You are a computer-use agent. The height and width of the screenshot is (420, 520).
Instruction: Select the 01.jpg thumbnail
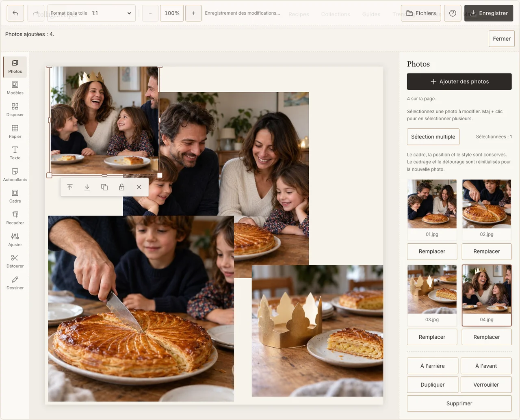coord(432,210)
